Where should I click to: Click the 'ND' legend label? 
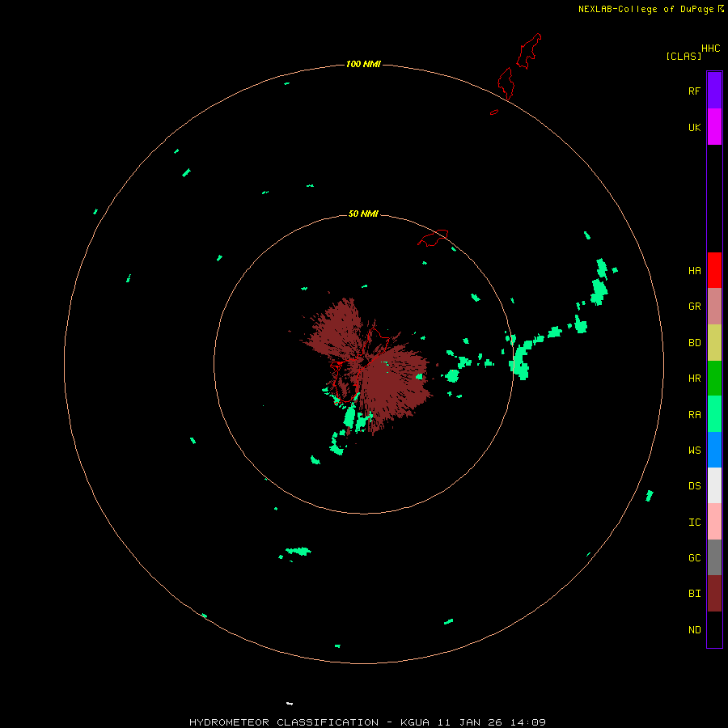(x=695, y=630)
